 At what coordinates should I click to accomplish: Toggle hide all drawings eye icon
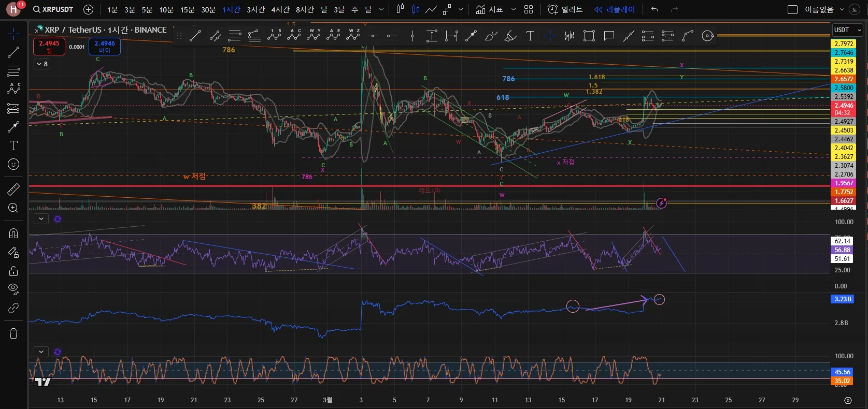(13, 289)
